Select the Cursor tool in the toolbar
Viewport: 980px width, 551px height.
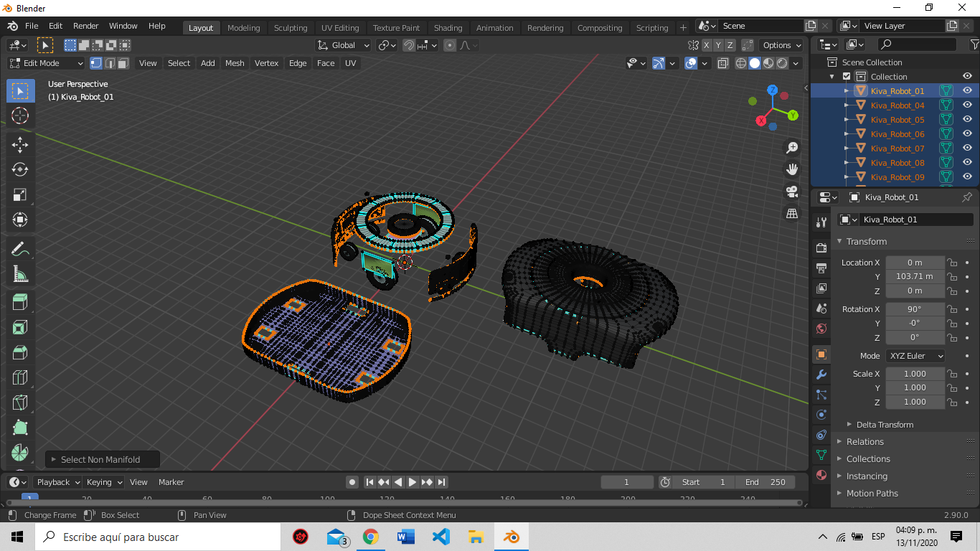[20, 116]
